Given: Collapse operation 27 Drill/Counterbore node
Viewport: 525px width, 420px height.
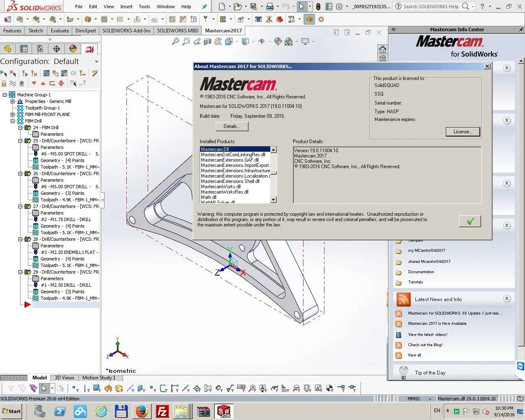Looking at the screenshot, I should (x=20, y=206).
